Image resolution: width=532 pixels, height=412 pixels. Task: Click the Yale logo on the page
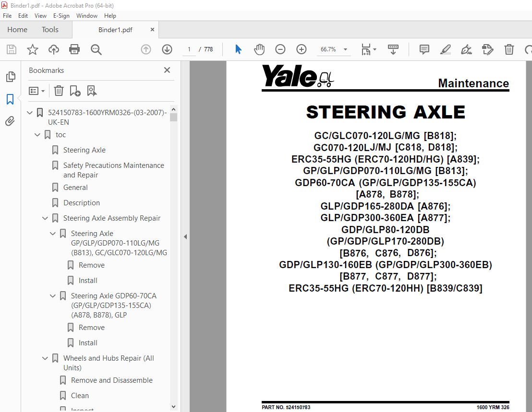(298, 76)
